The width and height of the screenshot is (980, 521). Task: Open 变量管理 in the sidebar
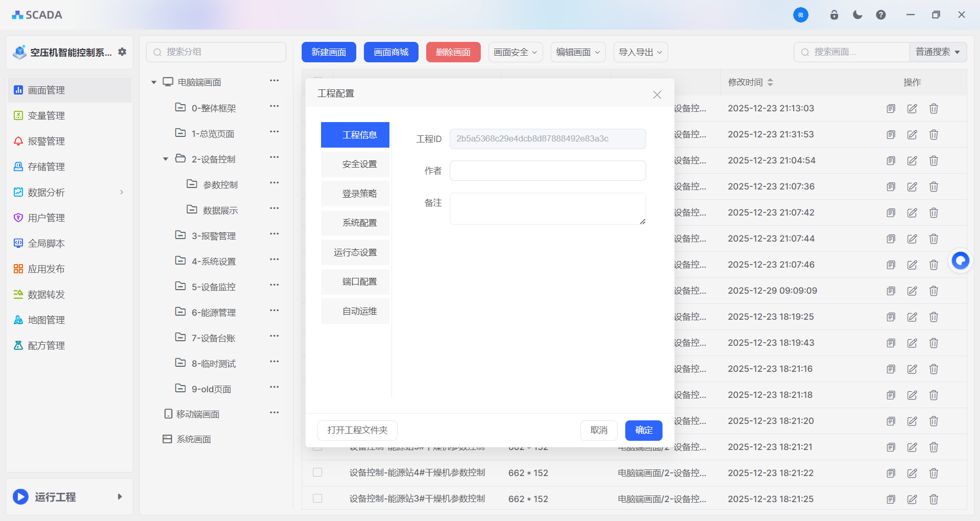click(x=46, y=115)
